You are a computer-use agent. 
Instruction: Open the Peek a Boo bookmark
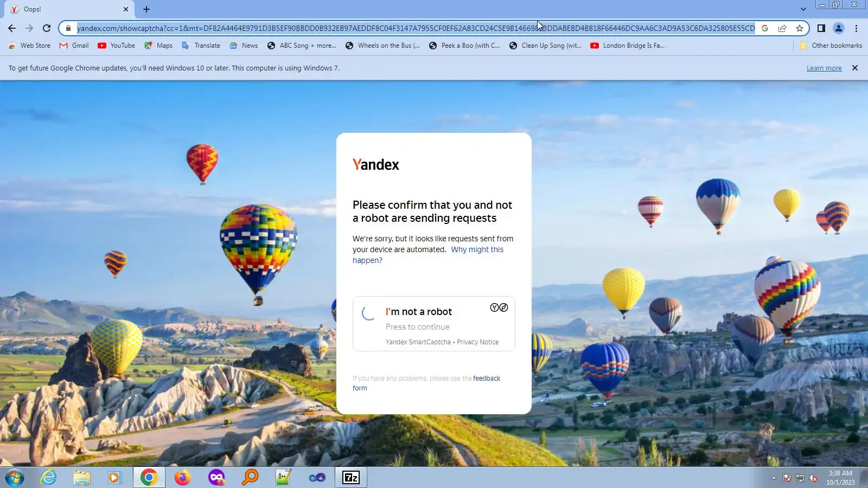[x=464, y=46]
